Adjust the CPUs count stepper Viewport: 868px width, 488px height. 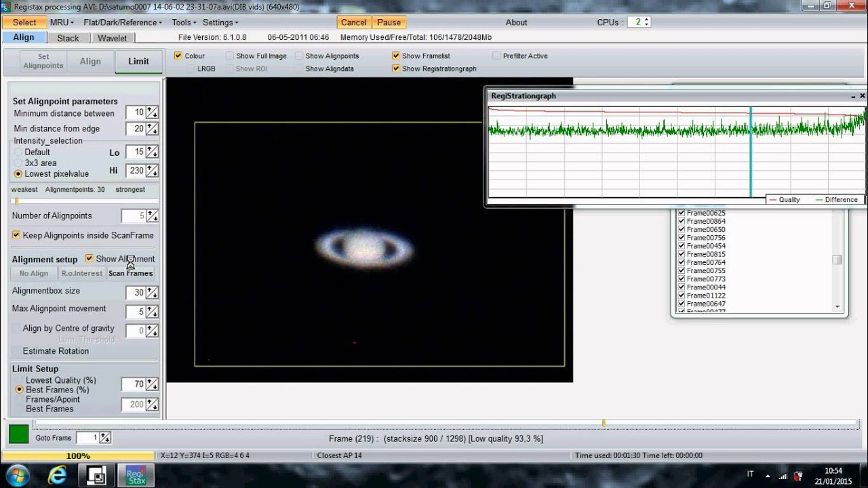(x=646, y=22)
